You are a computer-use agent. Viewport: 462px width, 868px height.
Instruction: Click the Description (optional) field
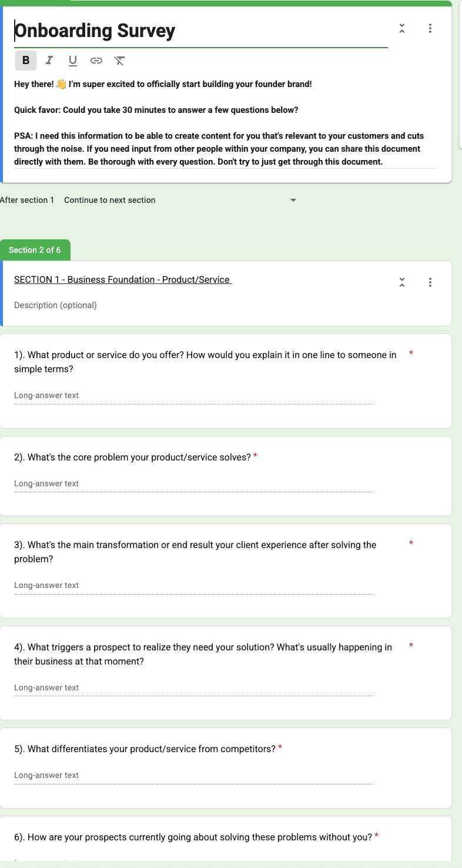pos(56,305)
